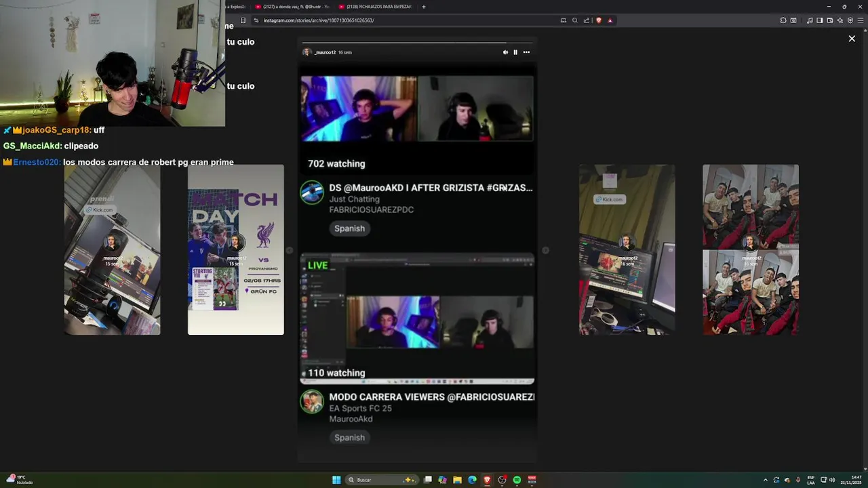The height and width of the screenshot is (488, 868).
Task: Click the streamer webcam overlay
Action: click(113, 63)
